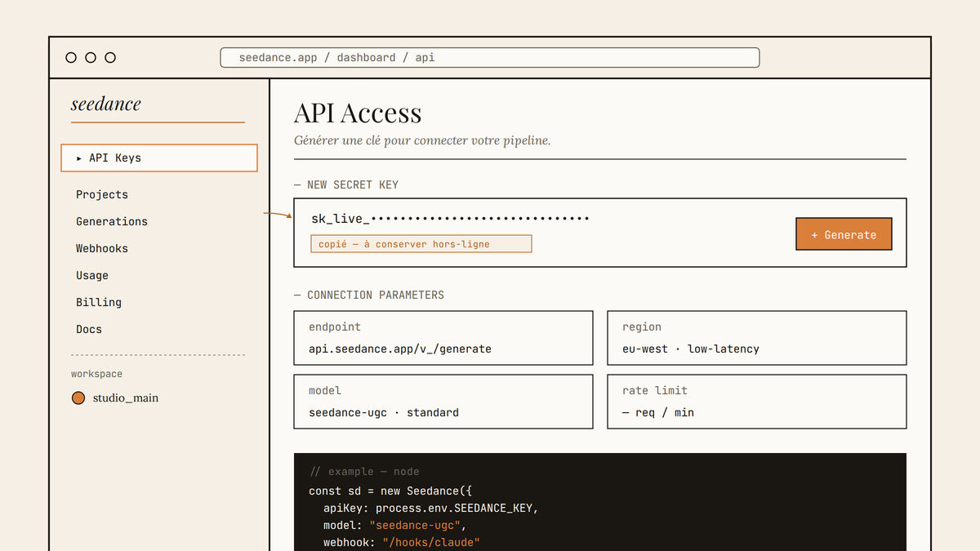Click the "// example — node" comment line
The width and height of the screenshot is (980, 551).
pos(364,472)
